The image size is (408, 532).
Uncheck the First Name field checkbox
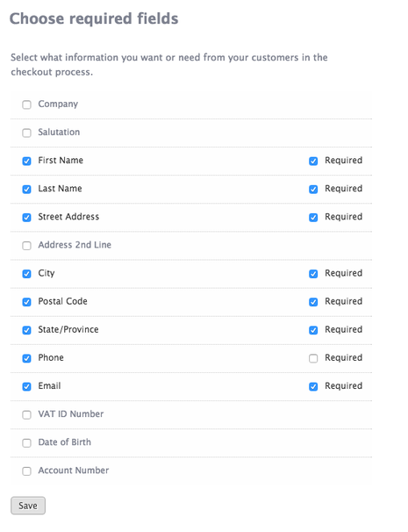(x=27, y=161)
